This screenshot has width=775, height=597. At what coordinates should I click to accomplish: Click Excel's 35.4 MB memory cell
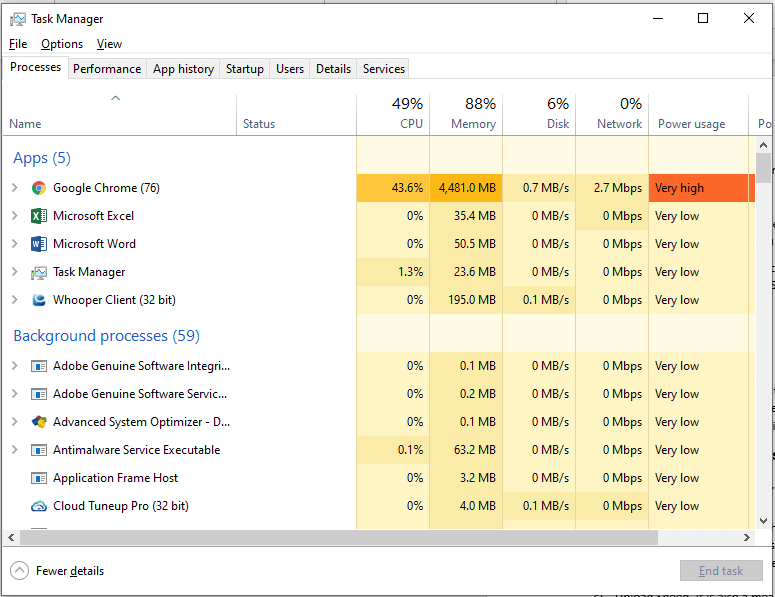(466, 216)
